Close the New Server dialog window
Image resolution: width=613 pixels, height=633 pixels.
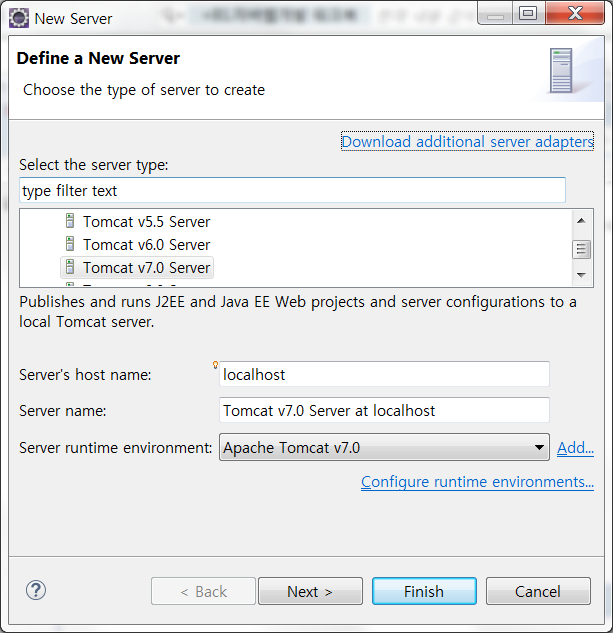click(575, 13)
